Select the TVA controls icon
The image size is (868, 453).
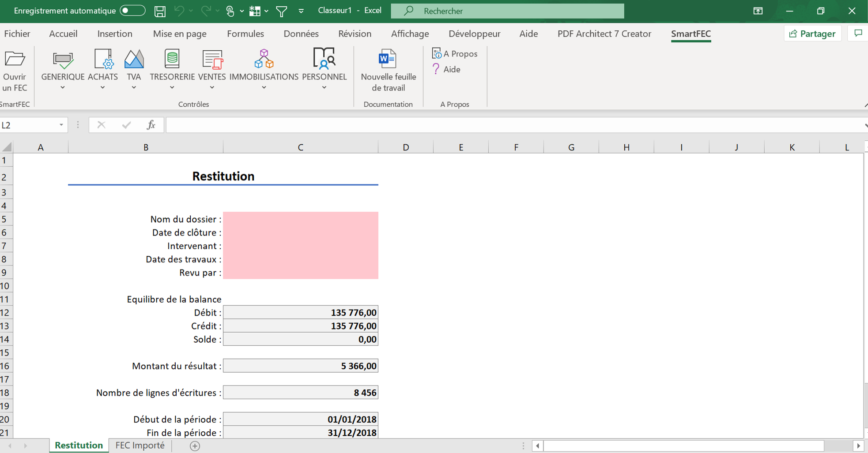pyautogui.click(x=134, y=60)
